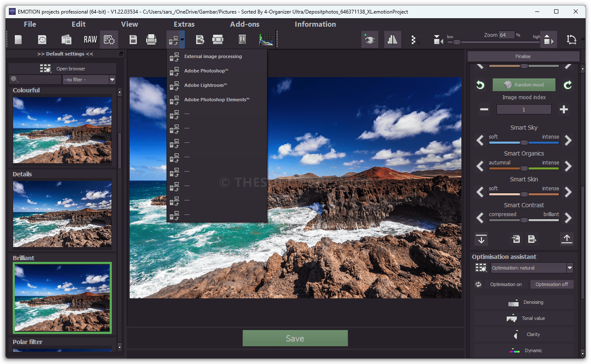This screenshot has height=364, width=591.
Task: Click the Random mood button
Action: click(x=524, y=85)
